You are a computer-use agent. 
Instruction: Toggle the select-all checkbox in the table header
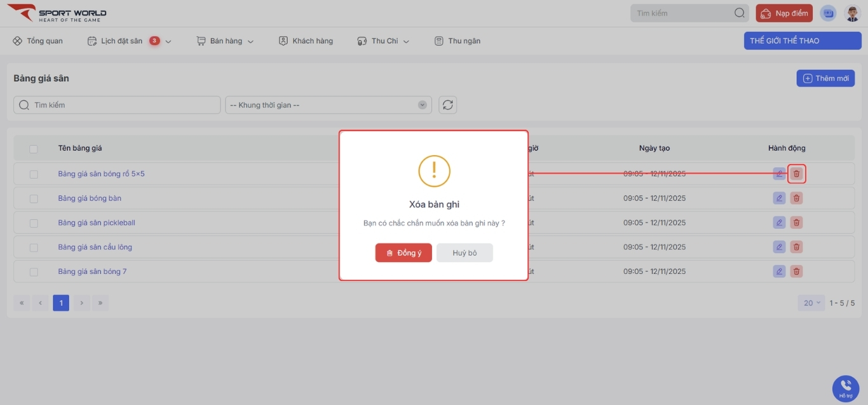34,149
